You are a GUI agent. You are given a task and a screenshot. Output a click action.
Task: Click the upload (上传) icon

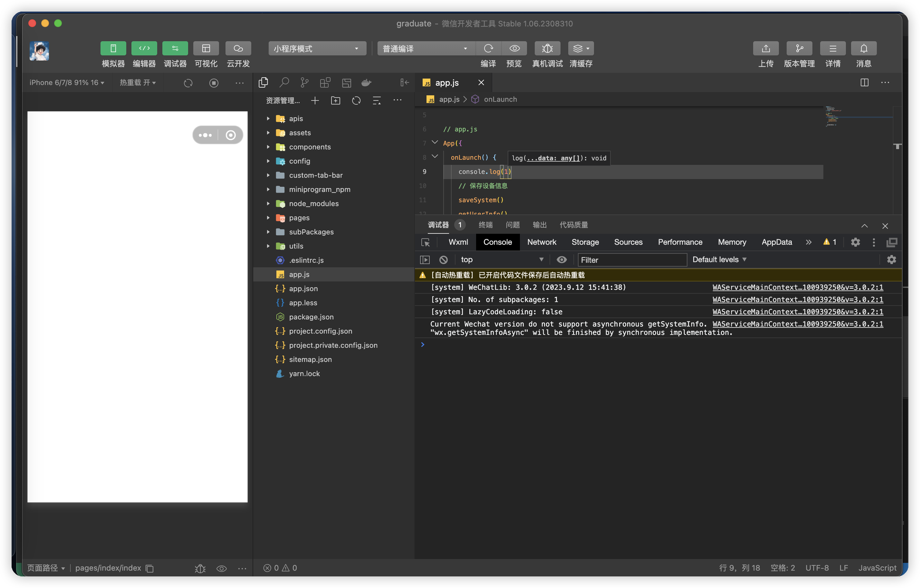[765, 49]
